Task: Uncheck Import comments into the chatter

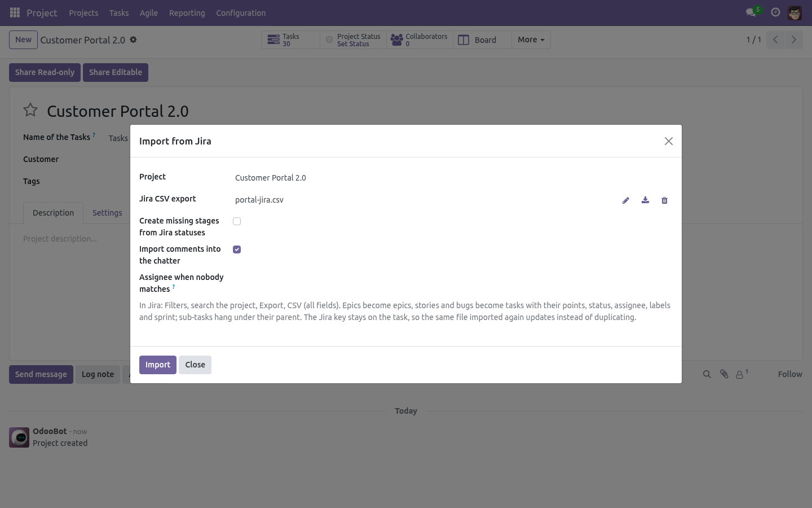Action: 237,249
